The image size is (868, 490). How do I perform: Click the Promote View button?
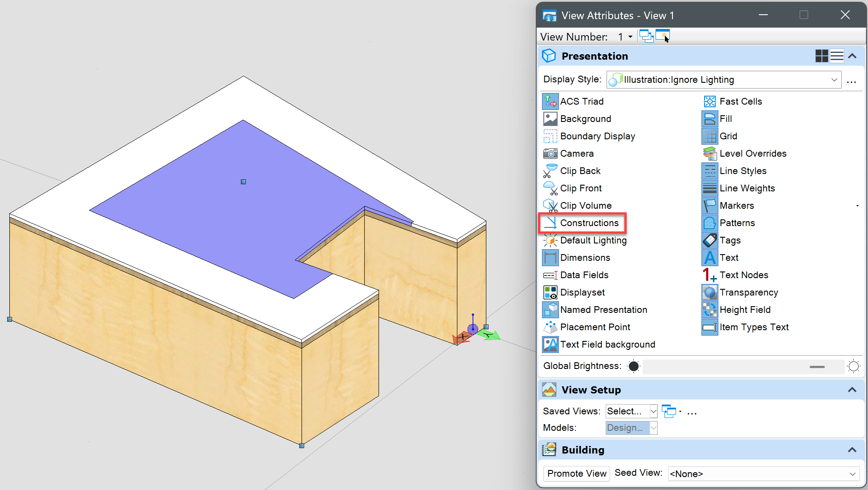tap(576, 474)
